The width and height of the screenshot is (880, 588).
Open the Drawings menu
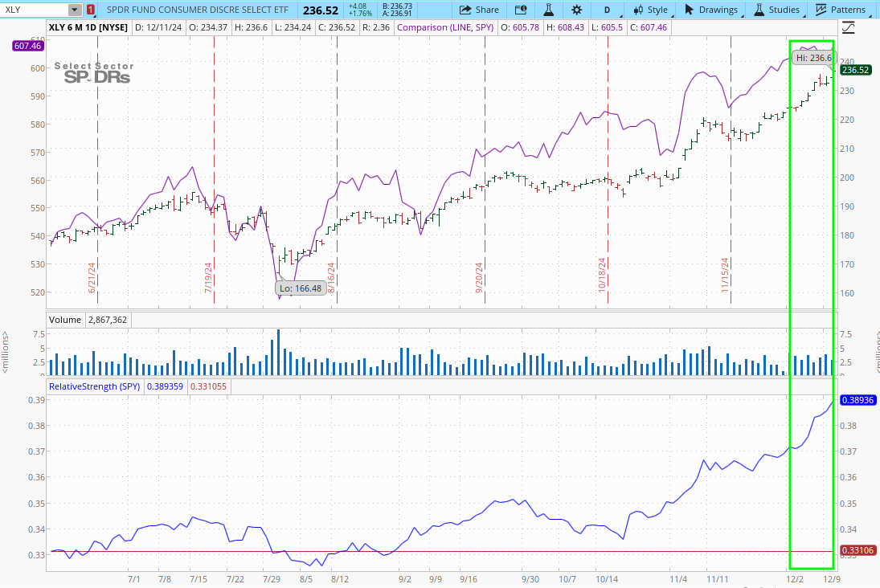click(711, 10)
